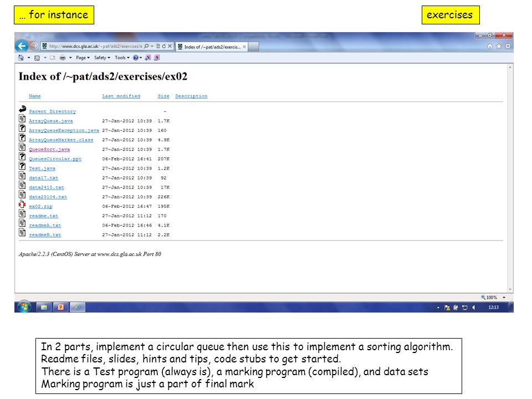Open the ex02.zip archive icon

22,204
